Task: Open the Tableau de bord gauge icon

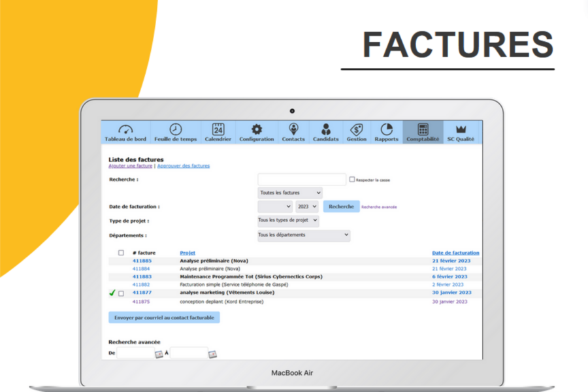Action: 125,129
